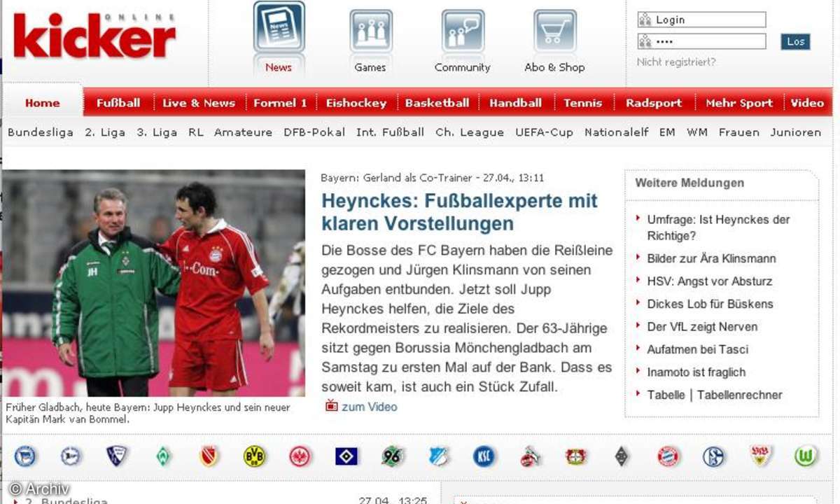This screenshot has width=840, height=504.
Task: Select the Bayern München club logo
Action: click(668, 456)
